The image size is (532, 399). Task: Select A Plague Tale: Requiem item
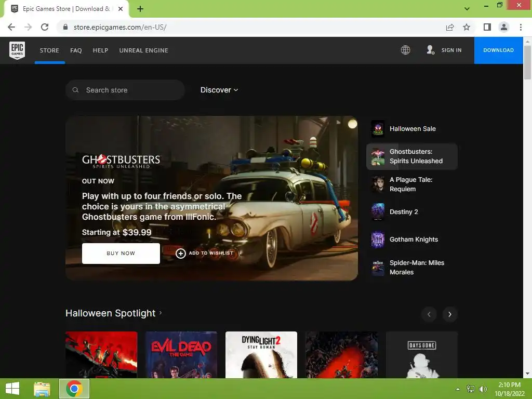(x=412, y=184)
